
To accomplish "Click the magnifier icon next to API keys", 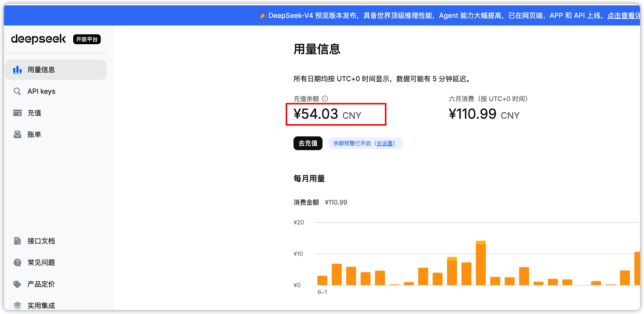I will pyautogui.click(x=17, y=91).
